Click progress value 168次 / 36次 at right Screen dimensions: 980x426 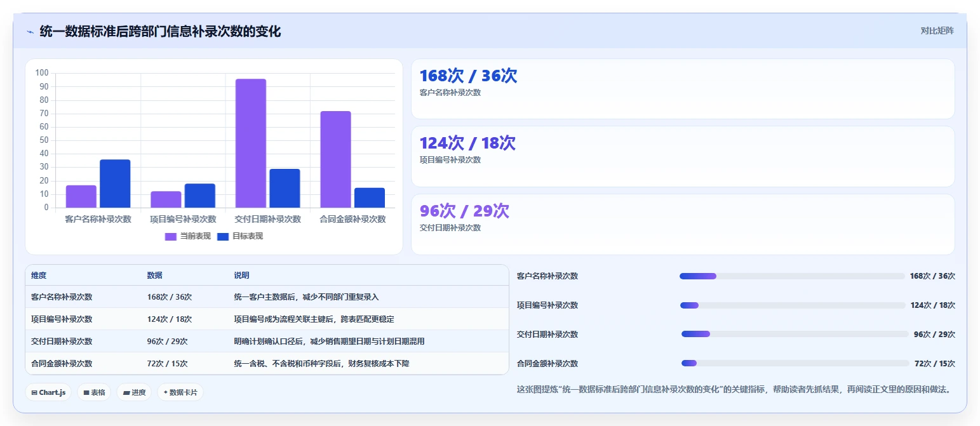tap(932, 276)
